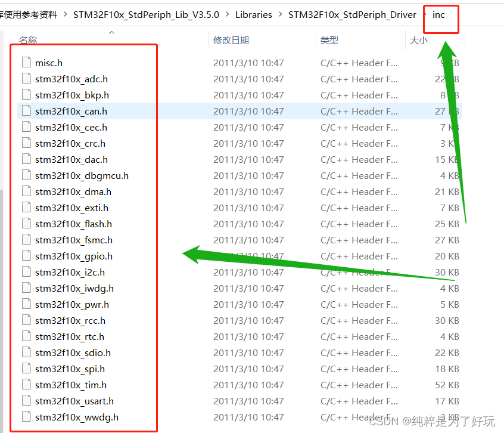This screenshot has width=504, height=433.
Task: Click the stm32f10x_rtc.h file icon
Action: pyautogui.click(x=26, y=336)
